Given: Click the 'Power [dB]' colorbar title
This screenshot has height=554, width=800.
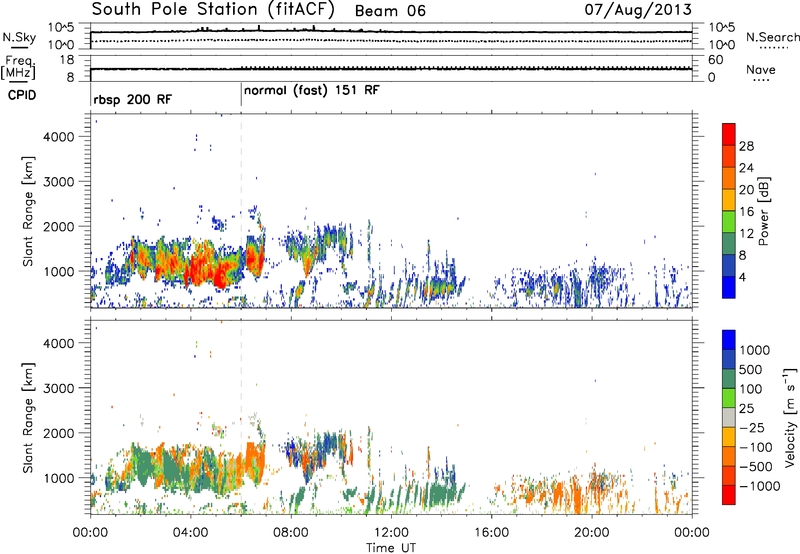Looking at the screenshot, I should (763, 211).
